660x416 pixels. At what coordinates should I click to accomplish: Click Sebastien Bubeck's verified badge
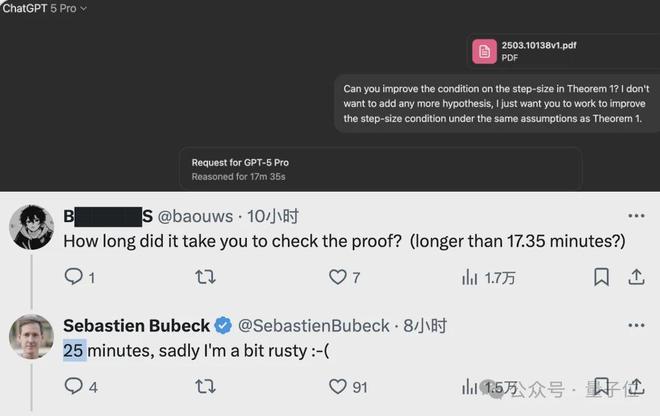tap(223, 326)
